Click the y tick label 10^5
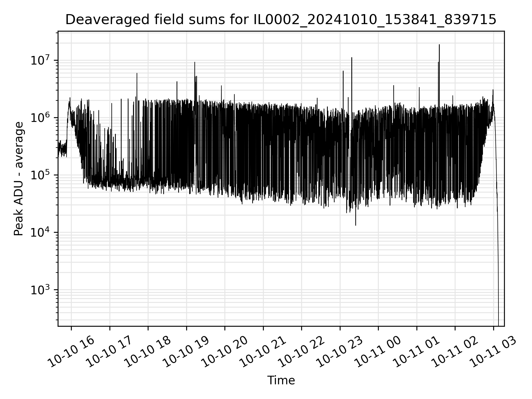This screenshot has height=399, width=532. pos(40,174)
